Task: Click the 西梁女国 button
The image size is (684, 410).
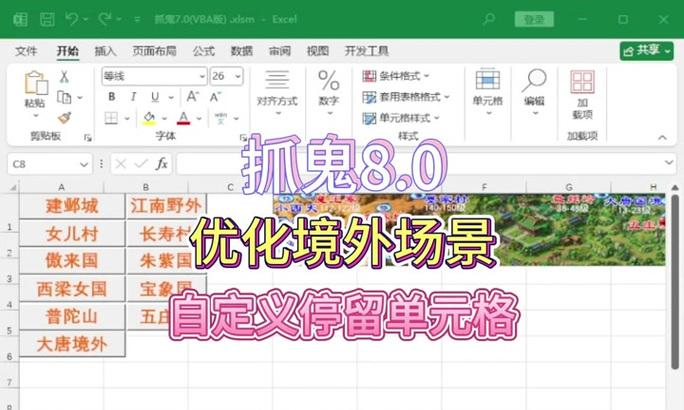Action: pos(72,289)
